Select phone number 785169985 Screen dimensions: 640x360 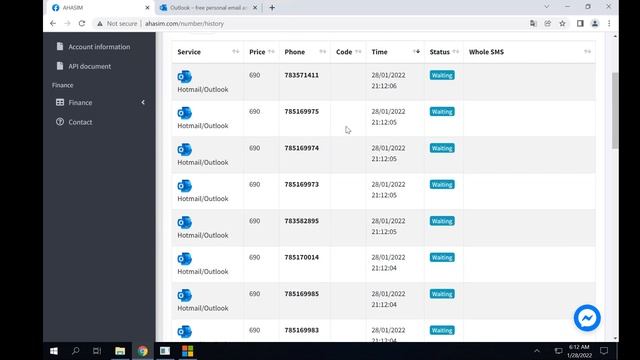pos(302,294)
